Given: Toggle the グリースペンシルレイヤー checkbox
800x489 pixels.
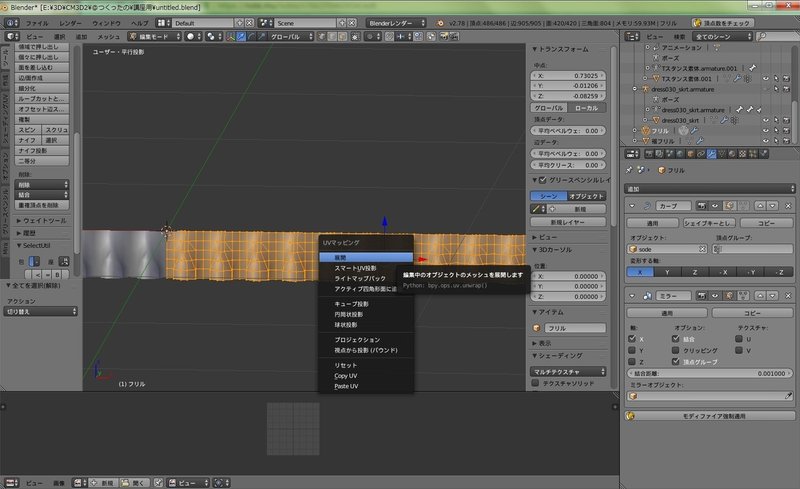Looking at the screenshot, I should tap(543, 180).
